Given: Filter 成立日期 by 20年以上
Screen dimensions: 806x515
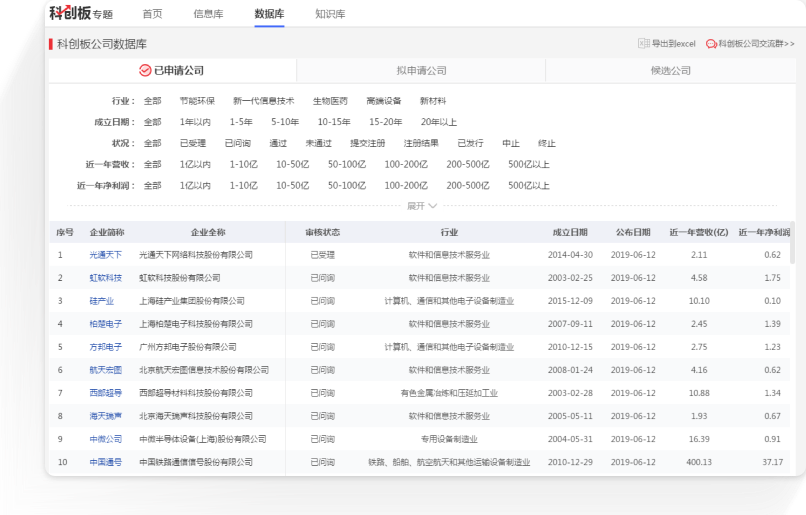Looking at the screenshot, I should point(438,122).
